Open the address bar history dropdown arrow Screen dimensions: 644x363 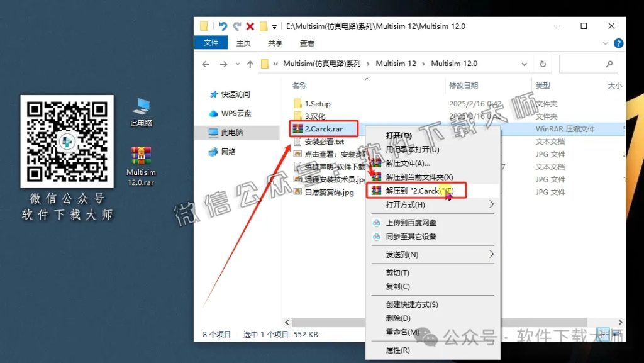[x=524, y=64]
